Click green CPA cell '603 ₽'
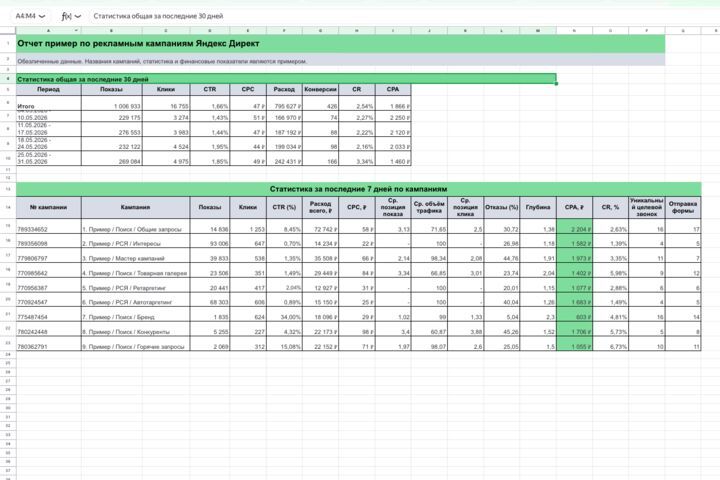Image resolution: width=720 pixels, height=480 pixels. coord(574,314)
